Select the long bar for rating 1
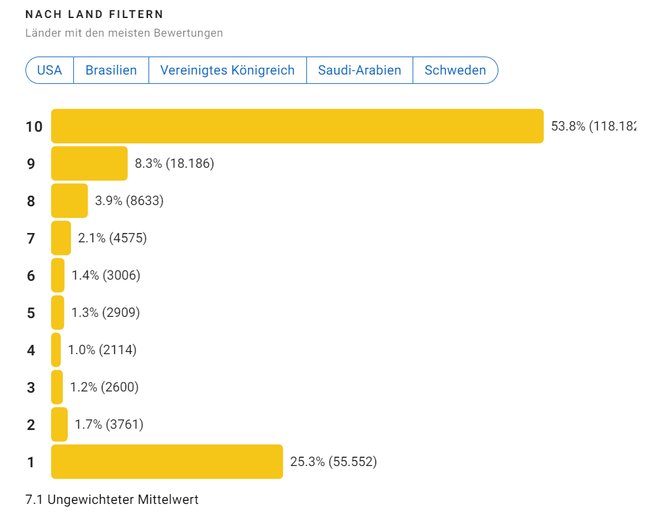Screen dimensions: 650x512 tap(167, 461)
